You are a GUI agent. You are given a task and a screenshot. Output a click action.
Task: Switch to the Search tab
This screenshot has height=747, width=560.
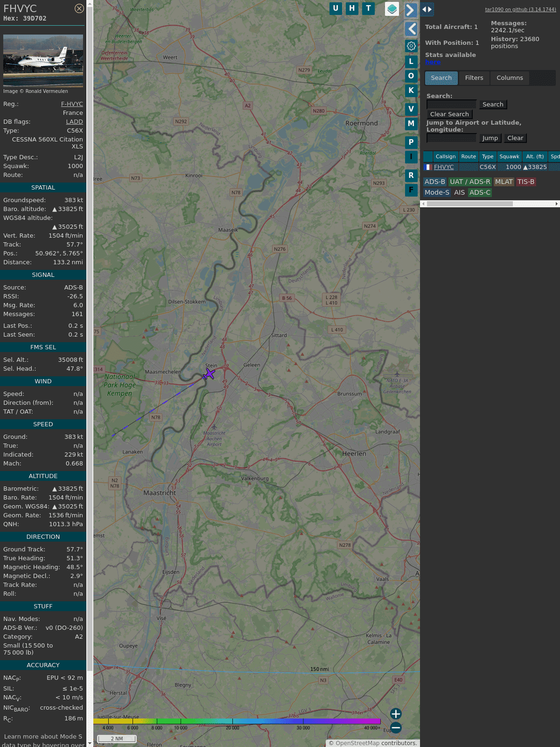click(x=441, y=78)
